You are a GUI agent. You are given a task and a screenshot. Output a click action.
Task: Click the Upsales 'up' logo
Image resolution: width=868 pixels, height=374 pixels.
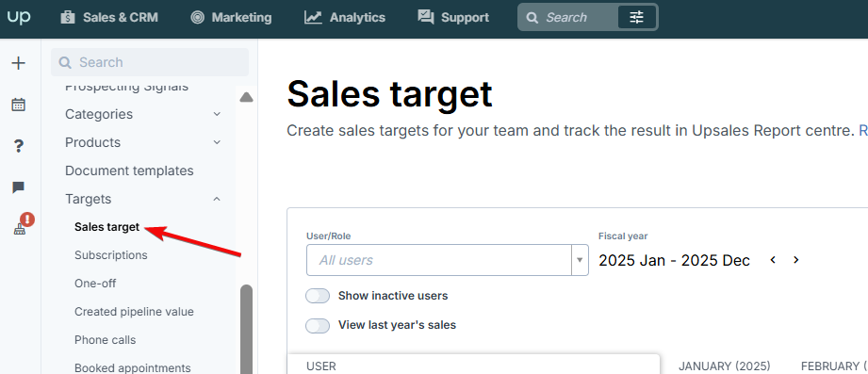(x=19, y=17)
